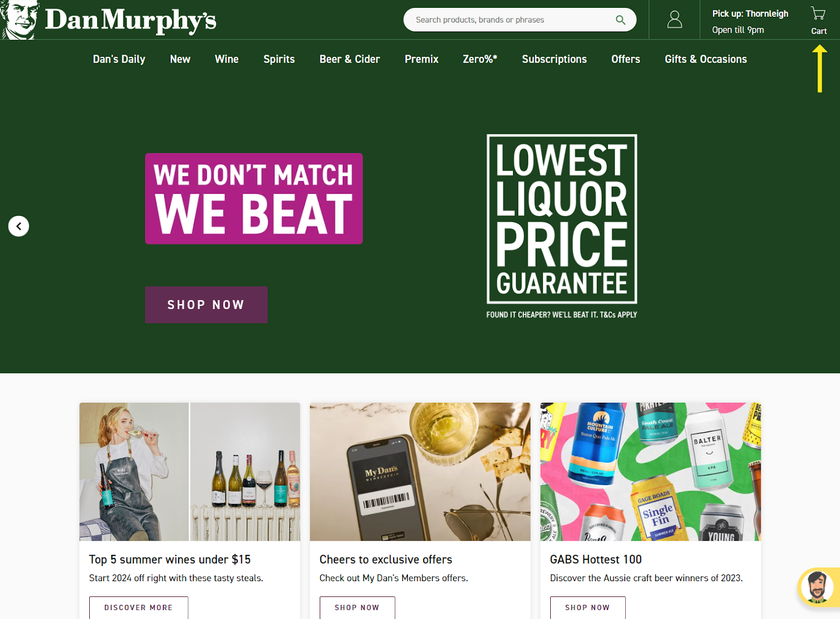The width and height of the screenshot is (840, 619).
Task: Click DISCOVER MORE under summer wines
Action: (139, 607)
